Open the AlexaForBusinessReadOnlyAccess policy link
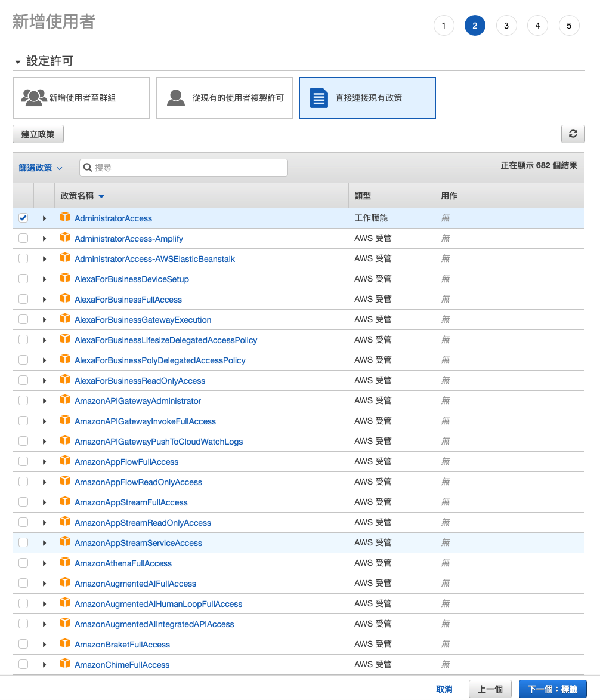 coord(140,381)
